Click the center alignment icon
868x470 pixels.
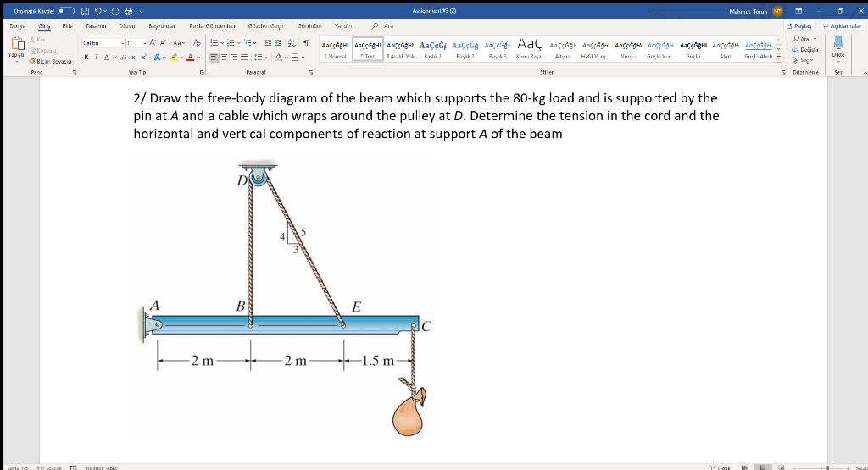[224, 58]
